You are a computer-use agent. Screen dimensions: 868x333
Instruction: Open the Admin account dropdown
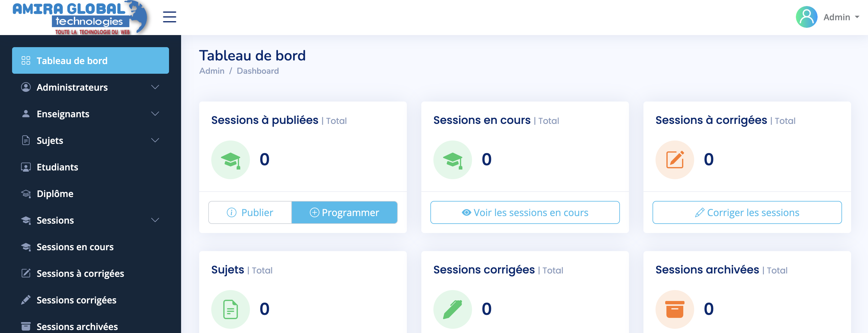click(x=841, y=17)
